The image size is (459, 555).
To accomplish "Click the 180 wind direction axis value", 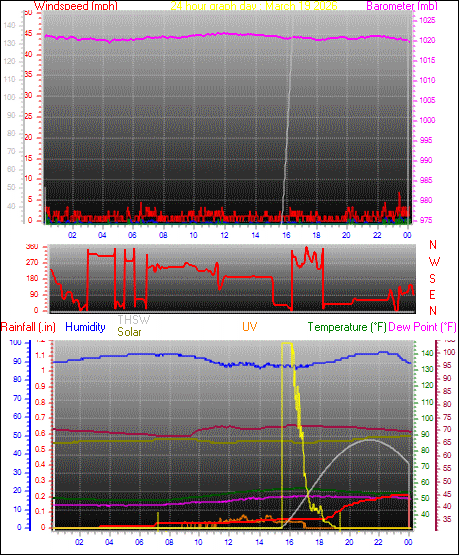I will (32, 279).
